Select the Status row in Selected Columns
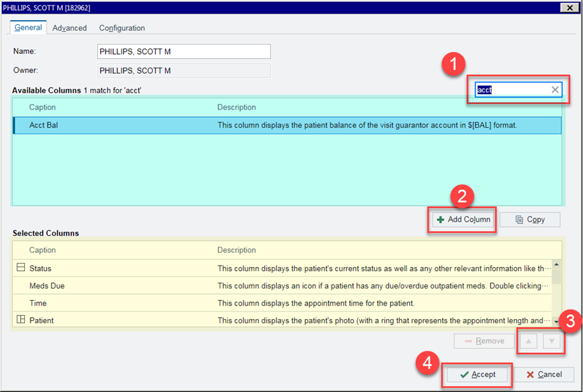Screen dimensions: 583x392 283,268
